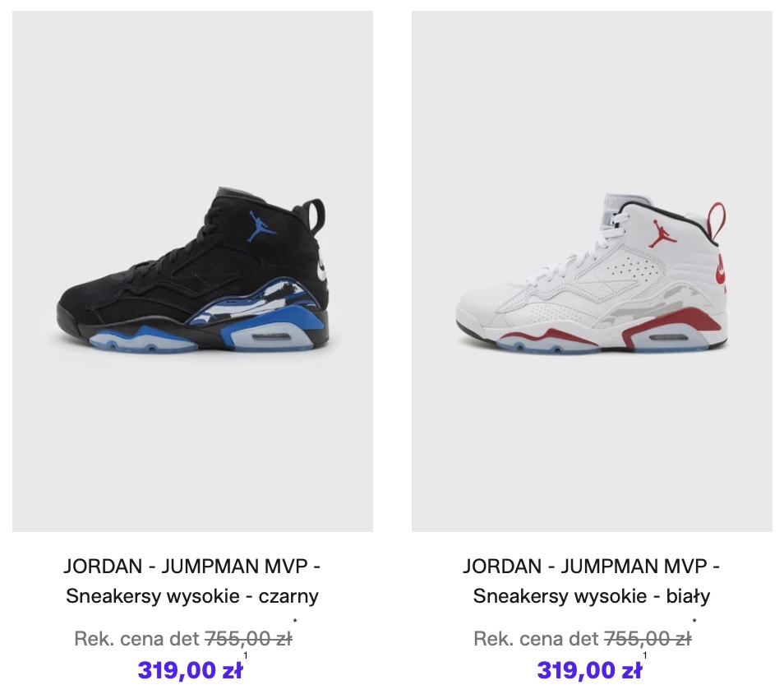This screenshot has width=784, height=694.
Task: Click crossed-out 755,00 zł price for white sneaker
Action: click(648, 638)
